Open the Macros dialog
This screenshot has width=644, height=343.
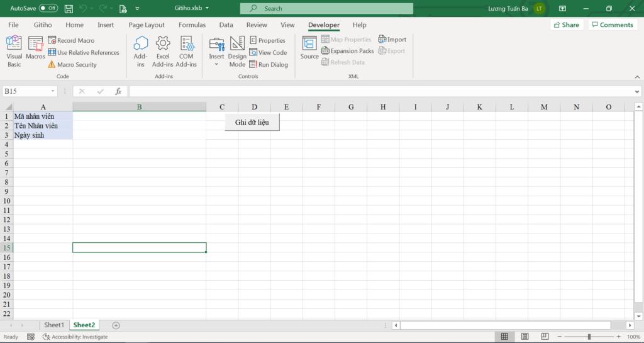[x=35, y=48]
